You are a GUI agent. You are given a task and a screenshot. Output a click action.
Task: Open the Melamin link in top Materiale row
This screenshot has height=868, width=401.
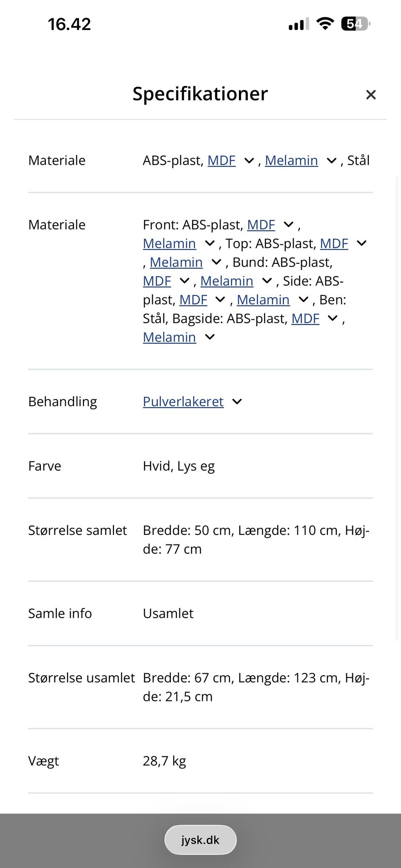(292, 160)
